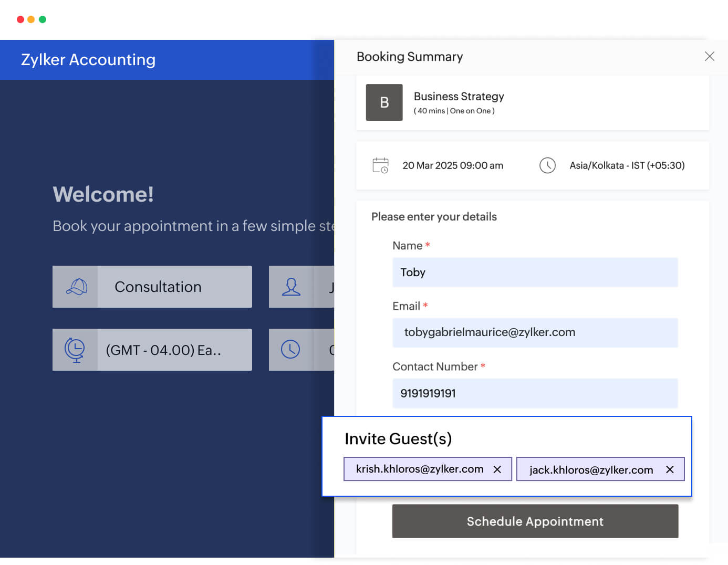Remove guest jack.khloros@zylker.com
The image size is (728, 565).
point(670,469)
